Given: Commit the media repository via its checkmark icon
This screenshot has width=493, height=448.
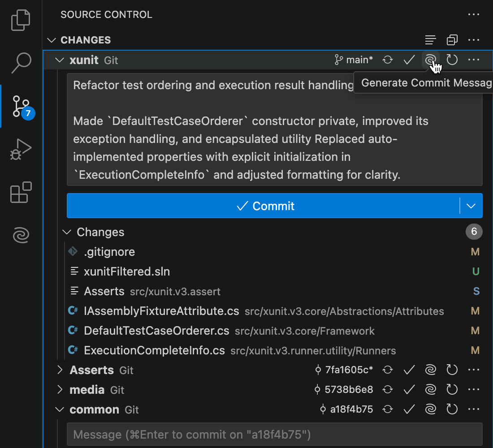Looking at the screenshot, I should click(409, 389).
